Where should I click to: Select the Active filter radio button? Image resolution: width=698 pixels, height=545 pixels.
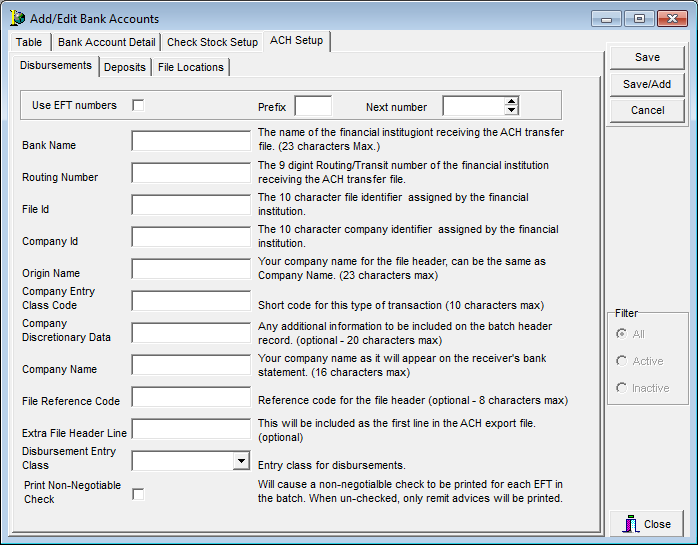click(622, 361)
